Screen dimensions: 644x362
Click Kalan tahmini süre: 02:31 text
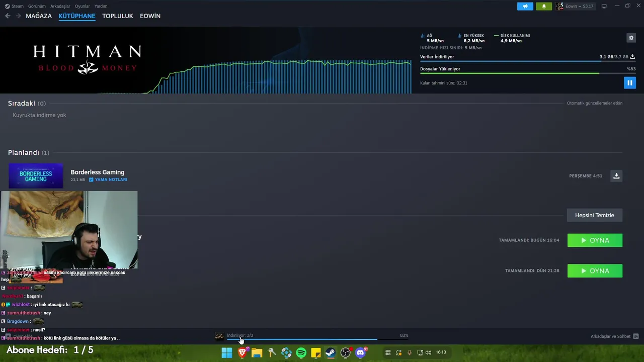[x=444, y=83]
